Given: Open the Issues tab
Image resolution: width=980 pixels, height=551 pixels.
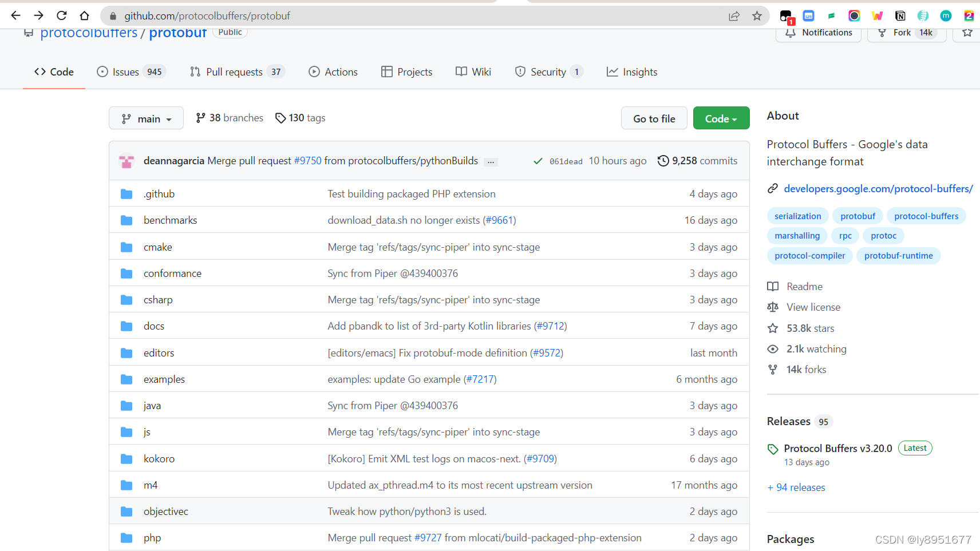Looking at the screenshot, I should 131,72.
